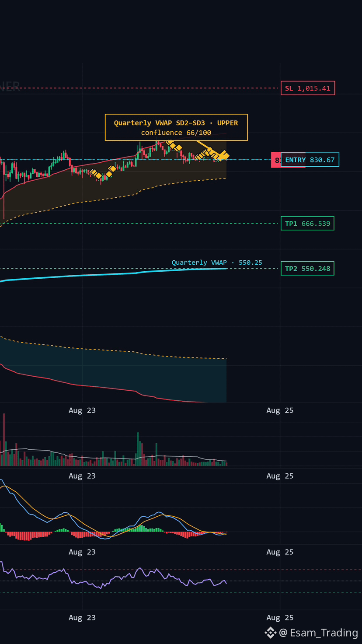This screenshot has height=644, width=362.
Task: Select Aug 25 below the RSI panel
Action: coord(280,618)
